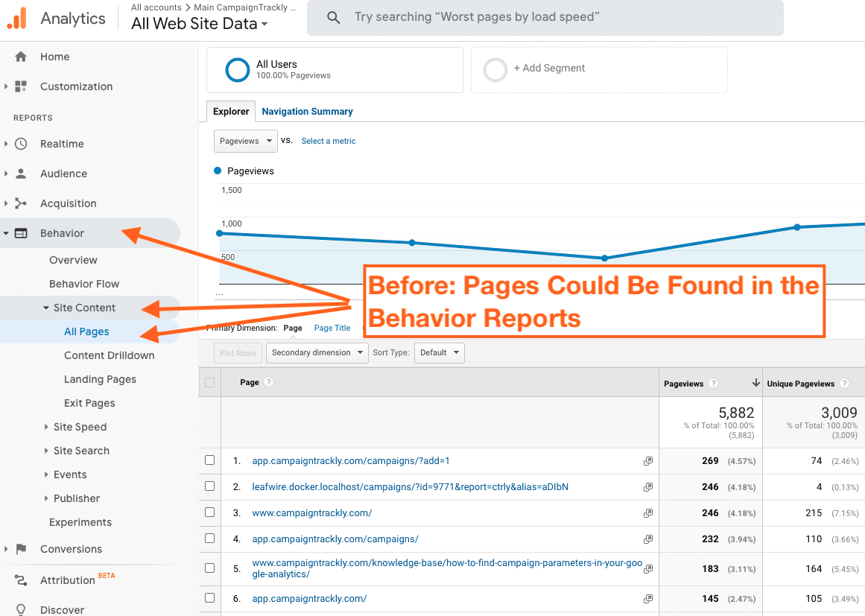Open external link icon for row 4
The image size is (865, 616).
[648, 539]
